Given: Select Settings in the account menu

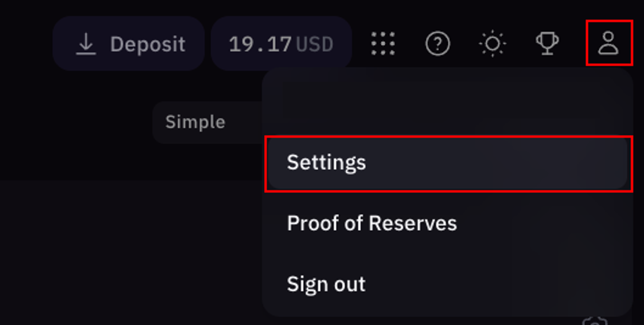Looking at the screenshot, I should coord(448,163).
